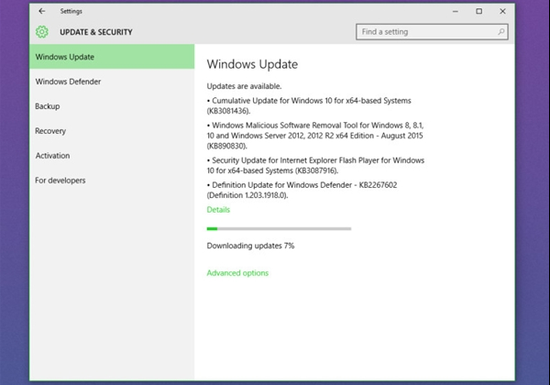This screenshot has height=385, width=550.
Task: Close the Settings window
Action: (503, 11)
